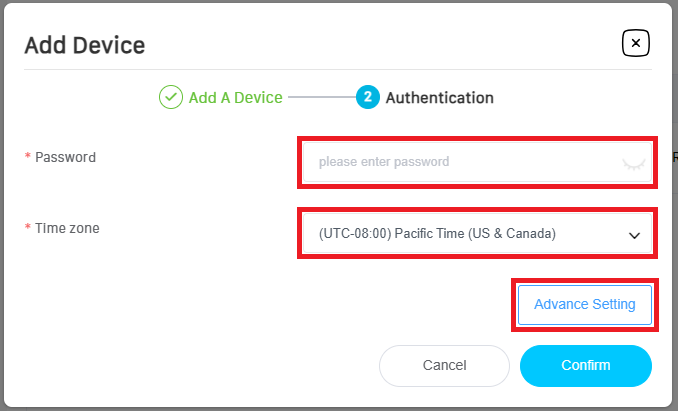Click the Time zone field label
Image resolution: width=678 pixels, height=411 pixels.
(x=67, y=228)
